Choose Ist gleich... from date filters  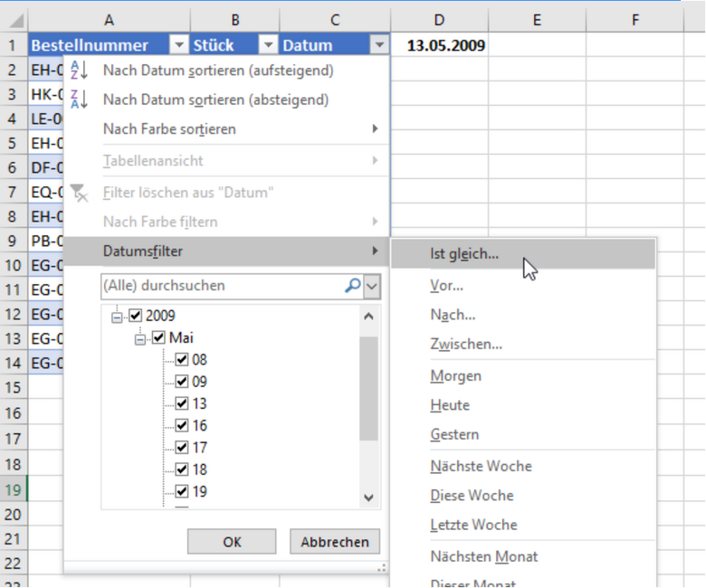(x=464, y=254)
